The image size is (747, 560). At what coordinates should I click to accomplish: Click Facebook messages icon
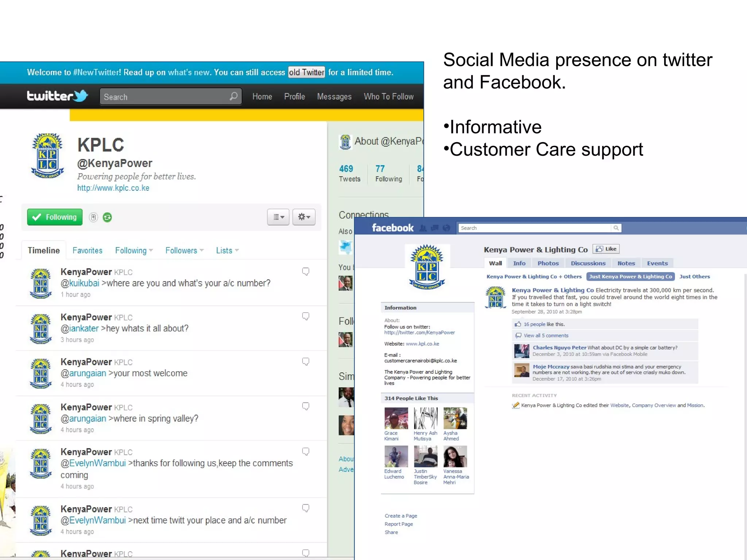click(435, 228)
